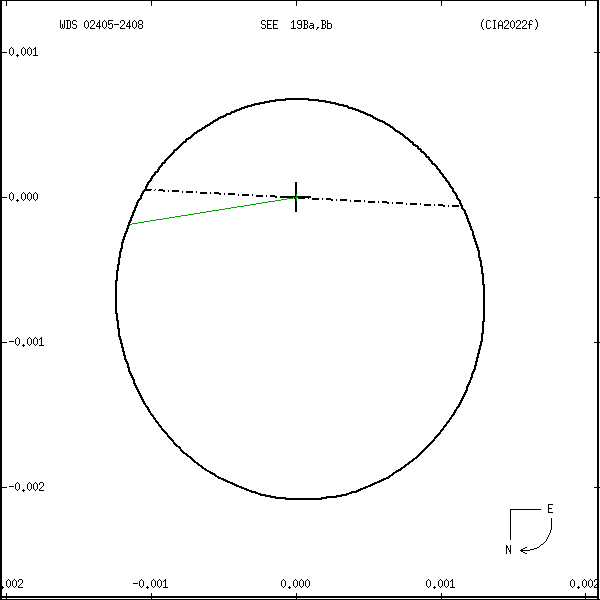Click the green line to periastron

(x=213, y=210)
